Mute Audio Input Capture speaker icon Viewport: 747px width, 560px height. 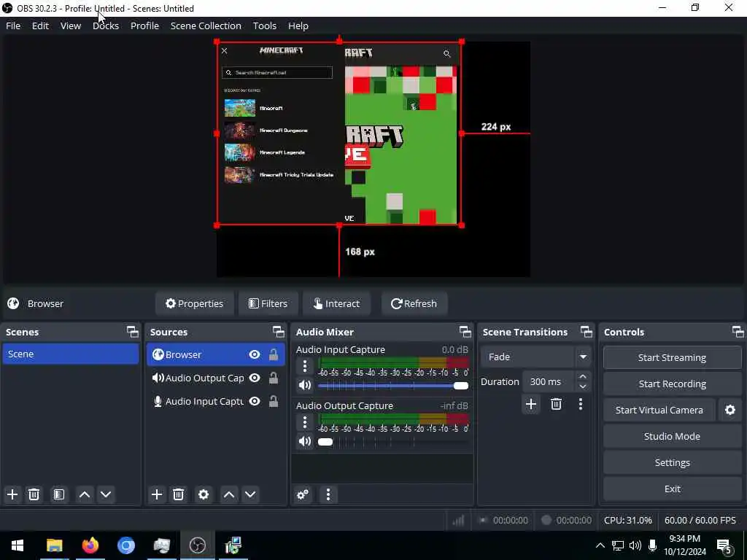(305, 385)
